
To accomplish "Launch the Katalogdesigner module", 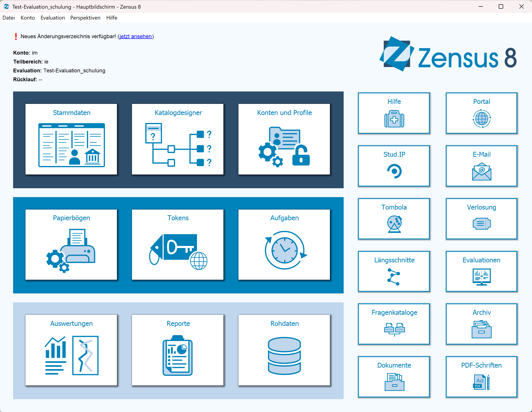I will click(x=177, y=139).
